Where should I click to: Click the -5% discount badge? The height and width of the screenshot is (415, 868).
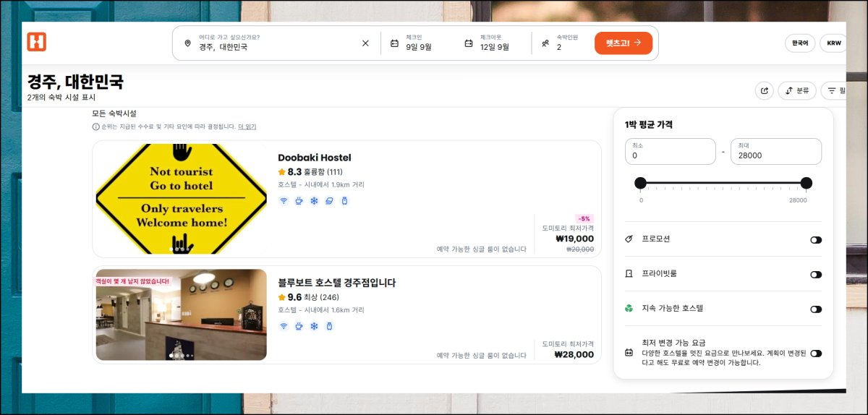pyautogui.click(x=584, y=218)
